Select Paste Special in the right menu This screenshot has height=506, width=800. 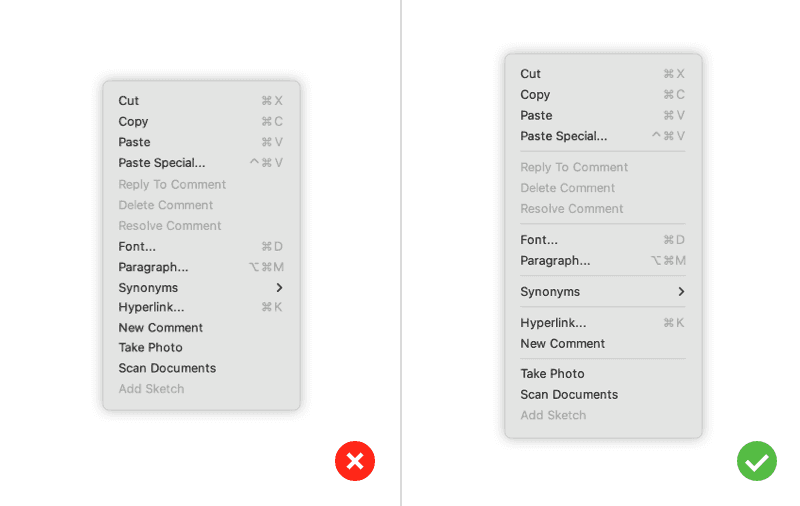click(x=563, y=136)
